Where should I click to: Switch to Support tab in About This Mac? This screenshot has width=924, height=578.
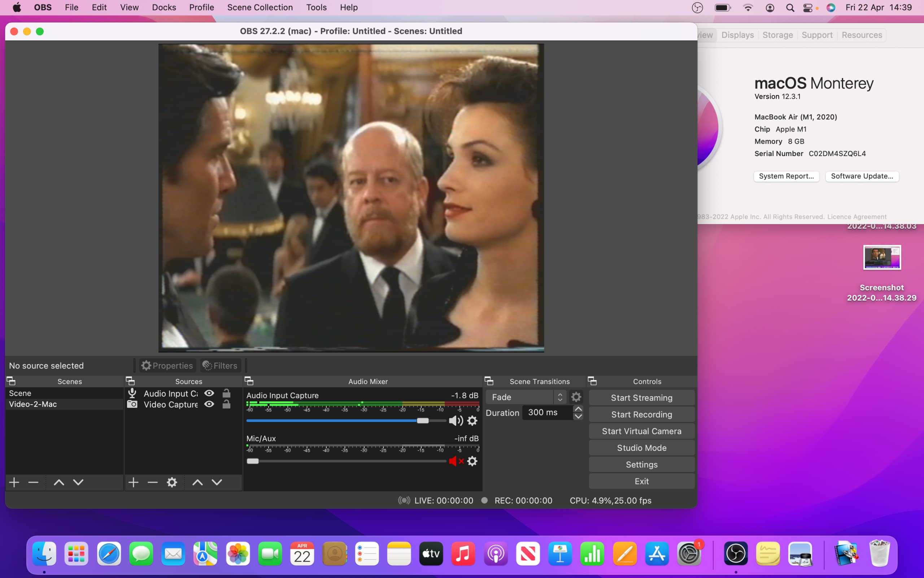pyautogui.click(x=817, y=35)
